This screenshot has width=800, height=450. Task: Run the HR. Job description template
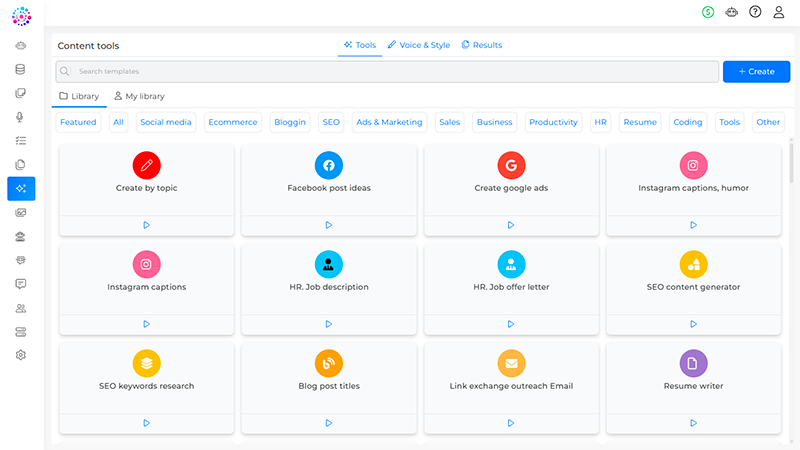point(329,324)
